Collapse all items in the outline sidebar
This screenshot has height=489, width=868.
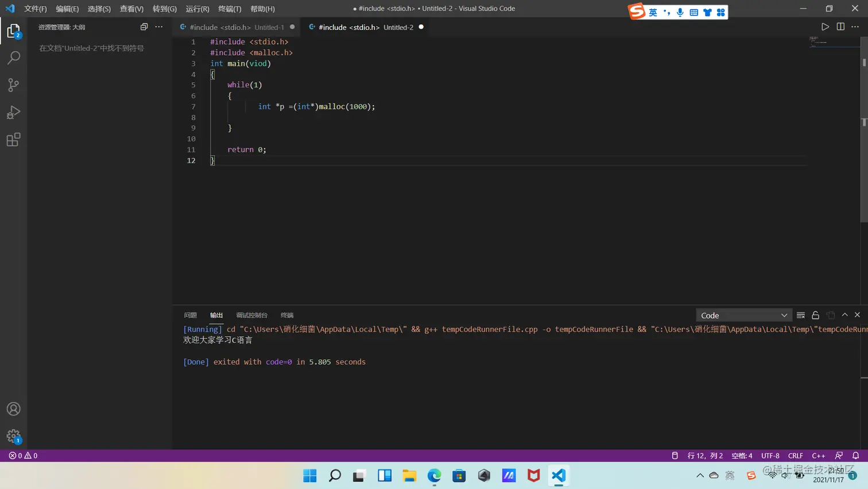(144, 27)
